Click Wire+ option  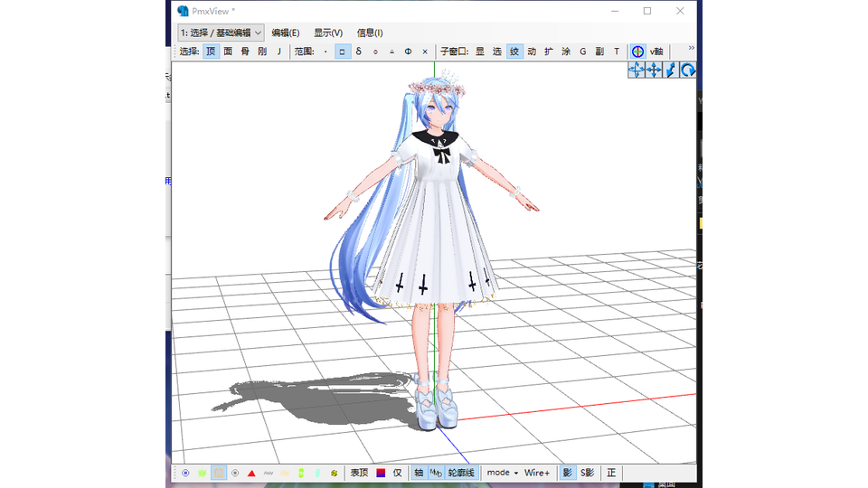(x=537, y=473)
